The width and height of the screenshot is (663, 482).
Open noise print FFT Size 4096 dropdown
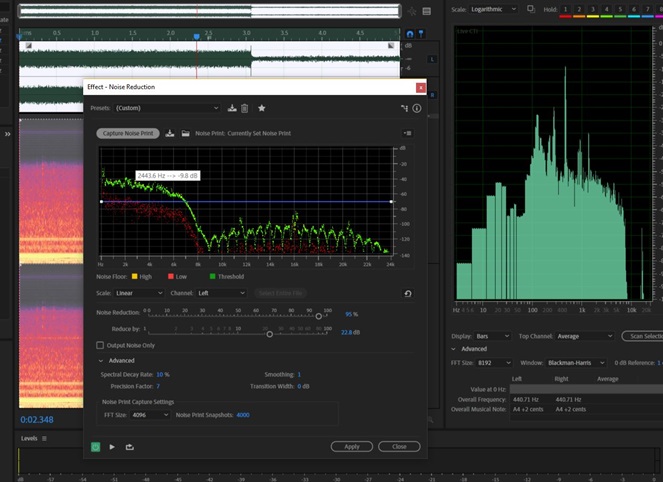[x=150, y=415]
